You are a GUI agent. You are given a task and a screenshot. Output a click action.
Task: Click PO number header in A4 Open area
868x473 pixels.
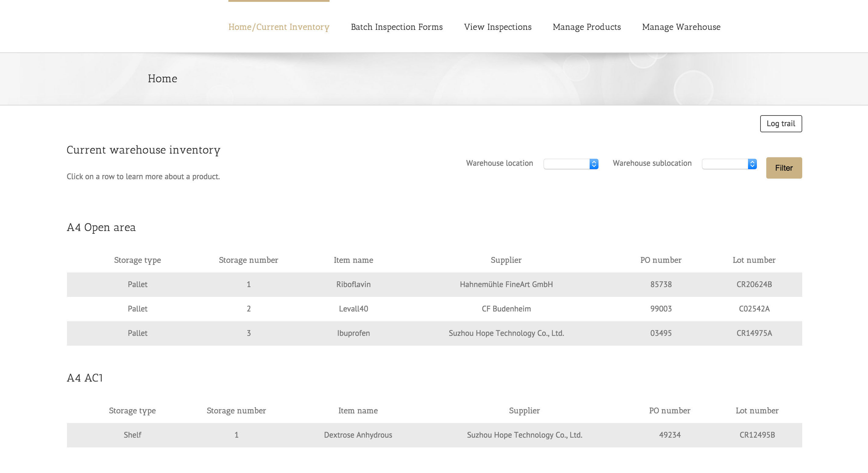pos(661,260)
